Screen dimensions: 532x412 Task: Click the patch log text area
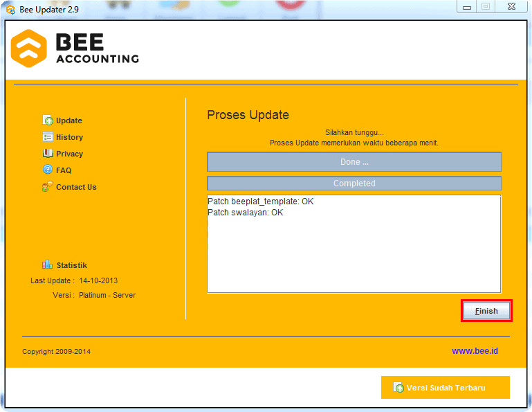coord(354,244)
